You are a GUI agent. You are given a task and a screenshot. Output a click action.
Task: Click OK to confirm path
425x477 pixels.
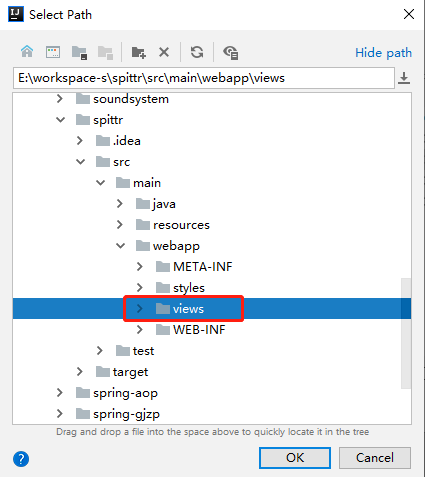click(x=295, y=458)
